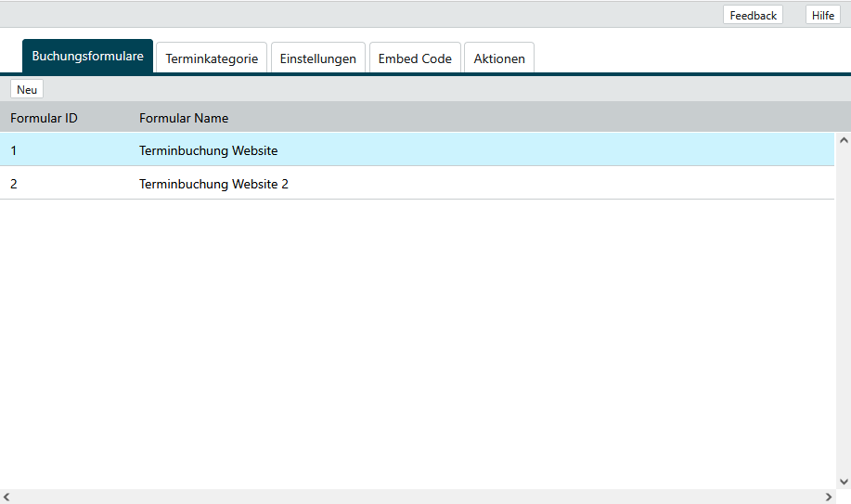Select the Terminbuchung Website row
This screenshot has height=504, width=851.
pos(208,150)
